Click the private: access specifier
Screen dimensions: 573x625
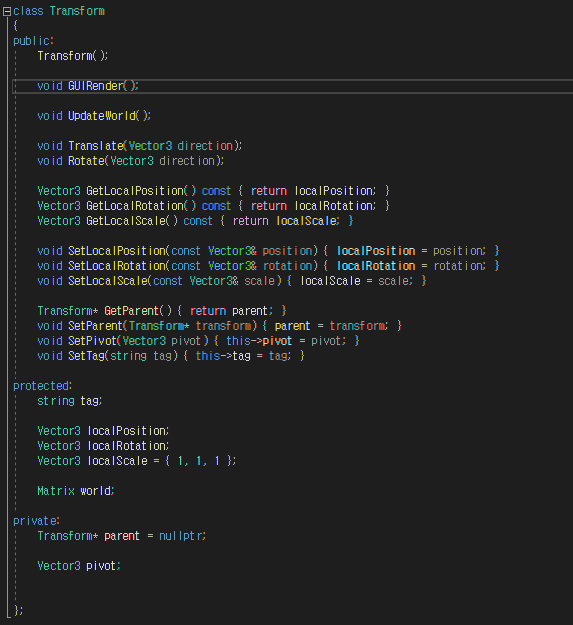click(x=36, y=521)
